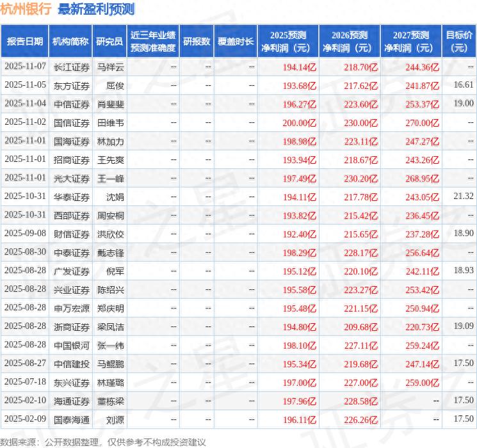Select 东兴证券 institution cell
The width and height of the screenshot is (477, 448).
pos(72,382)
